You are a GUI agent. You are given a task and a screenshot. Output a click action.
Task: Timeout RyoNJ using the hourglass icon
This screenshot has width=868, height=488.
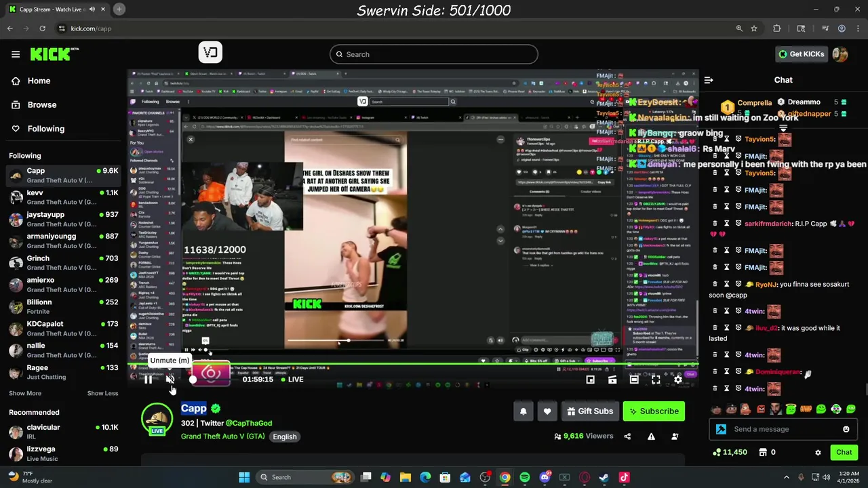727,284
